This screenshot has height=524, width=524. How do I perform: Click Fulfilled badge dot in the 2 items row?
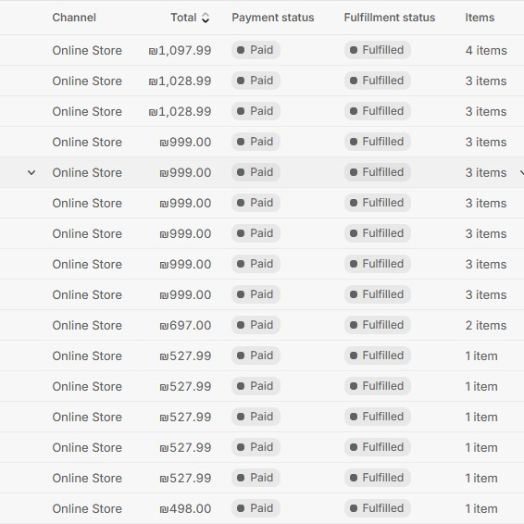coord(354,325)
